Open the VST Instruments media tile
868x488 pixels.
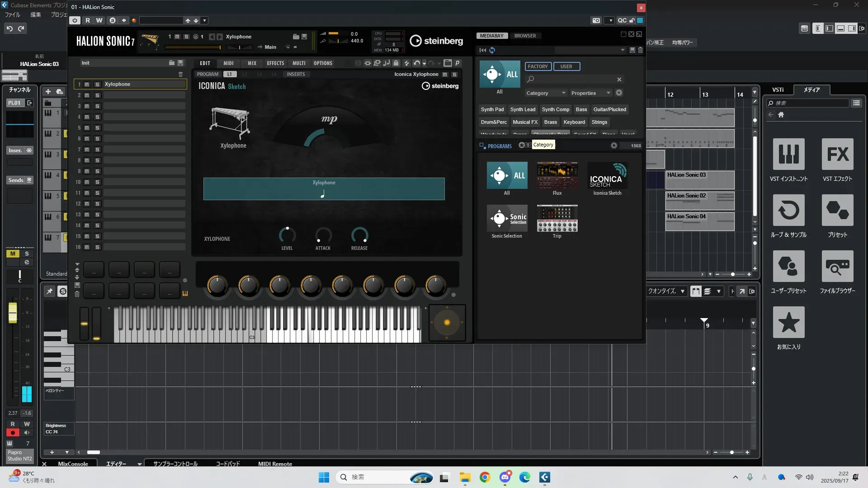(788, 155)
